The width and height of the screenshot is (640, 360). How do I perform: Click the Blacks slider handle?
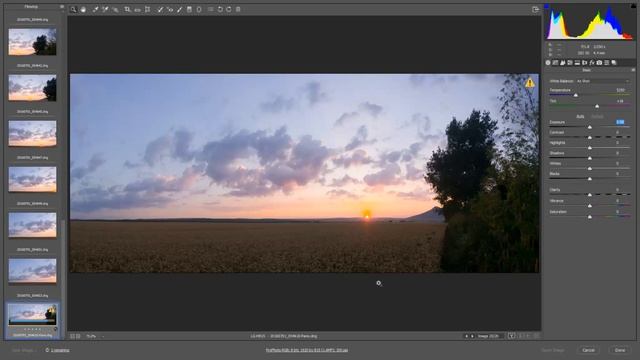point(590,179)
